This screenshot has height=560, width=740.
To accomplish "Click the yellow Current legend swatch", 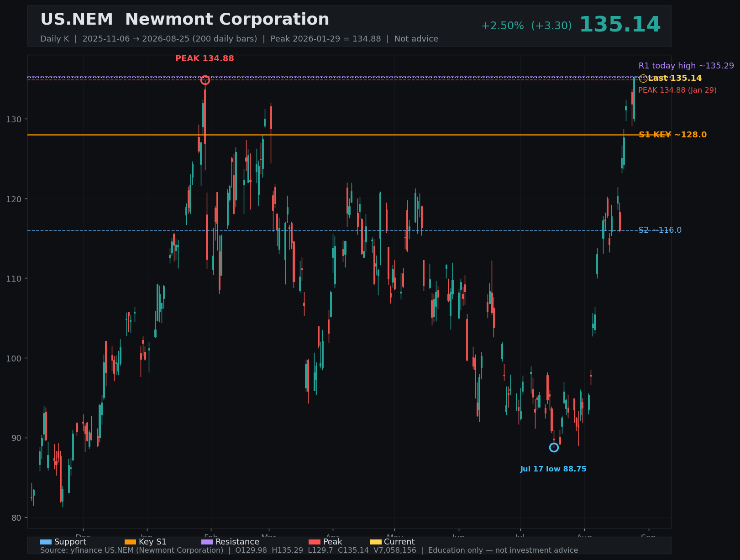I will click(375, 542).
